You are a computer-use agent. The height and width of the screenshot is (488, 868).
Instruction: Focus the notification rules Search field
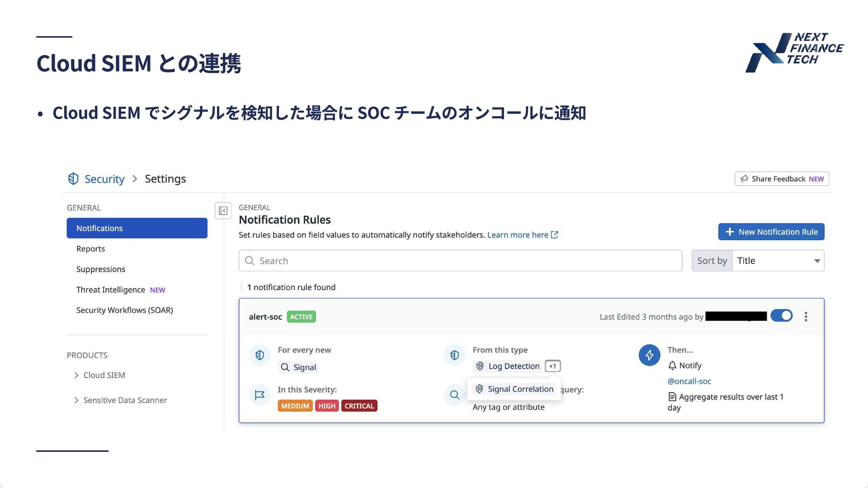(460, 261)
